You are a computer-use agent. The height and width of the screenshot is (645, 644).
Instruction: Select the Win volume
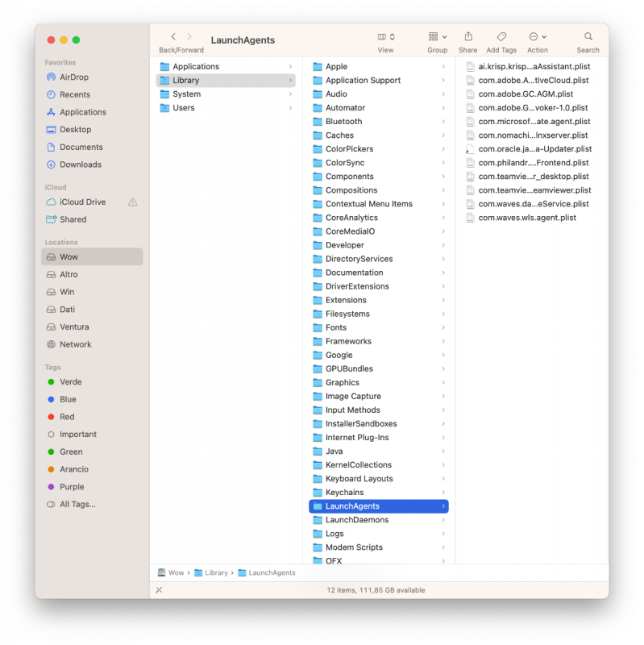[92, 292]
